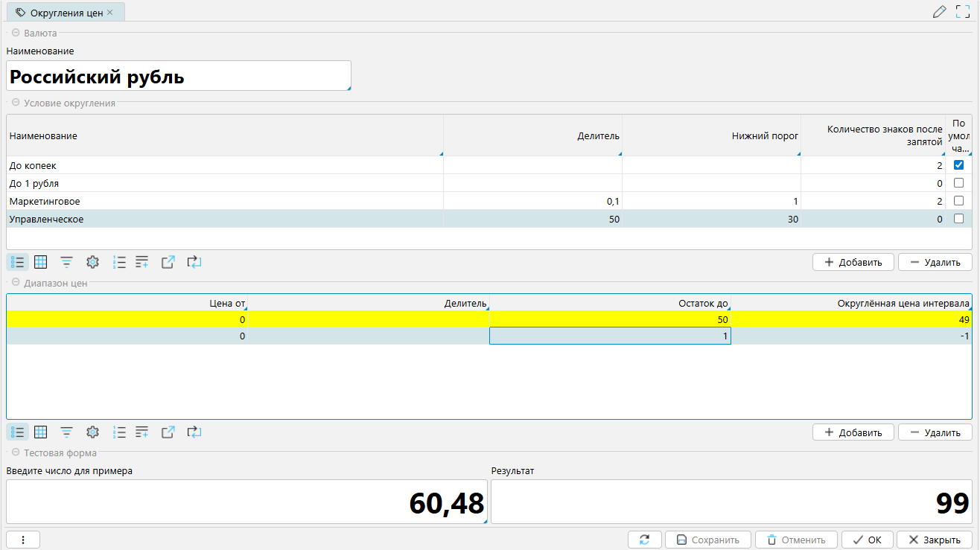Click numbered list icon in Диапазон цен toolbar
This screenshot has width=980, height=550.
[x=118, y=432]
